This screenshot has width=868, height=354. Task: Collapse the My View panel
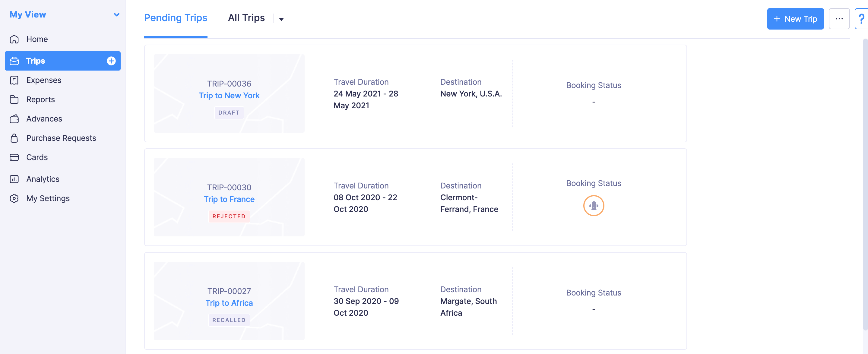click(117, 15)
